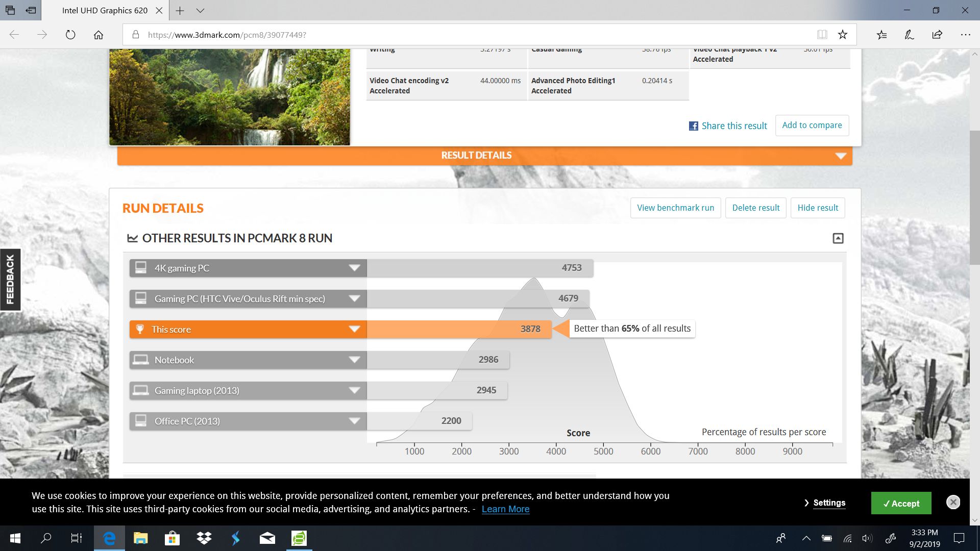This screenshot has width=980, height=551.
Task: Go back to previous page
Action: click(x=14, y=35)
